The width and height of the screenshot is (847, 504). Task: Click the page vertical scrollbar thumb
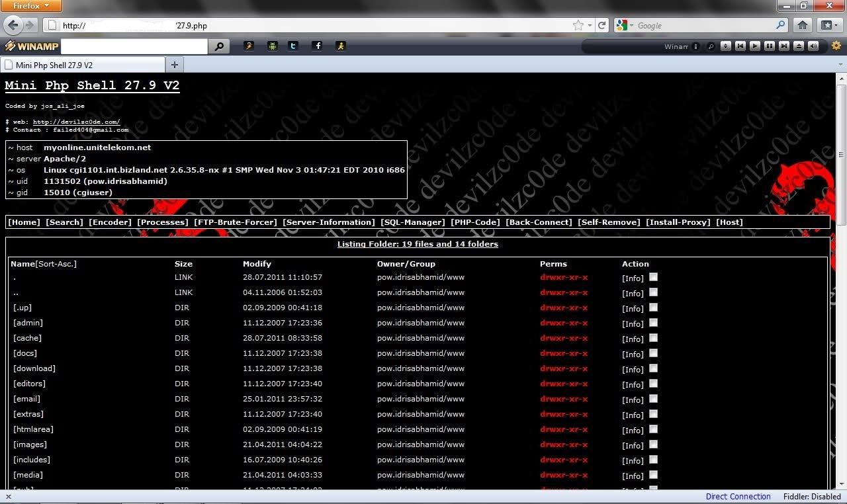pos(842,156)
